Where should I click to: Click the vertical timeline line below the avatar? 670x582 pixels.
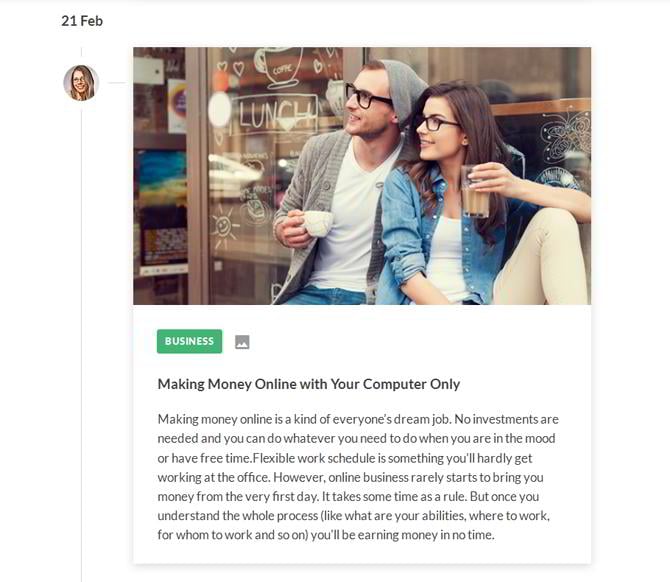point(81,341)
